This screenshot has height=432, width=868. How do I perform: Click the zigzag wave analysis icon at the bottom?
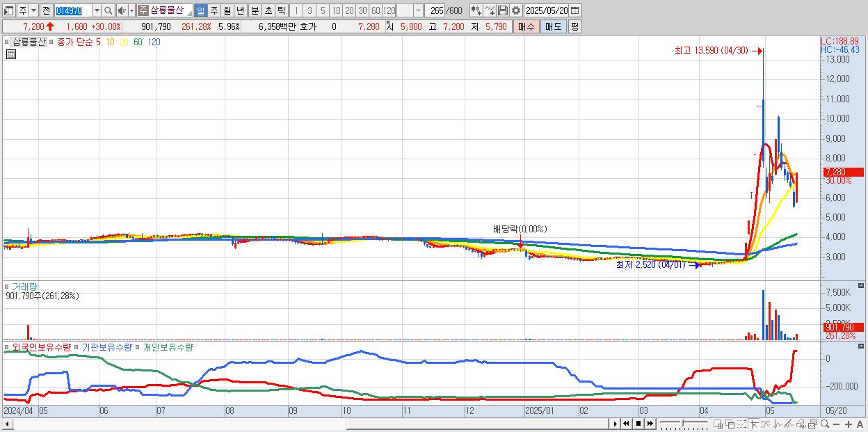tap(778, 424)
